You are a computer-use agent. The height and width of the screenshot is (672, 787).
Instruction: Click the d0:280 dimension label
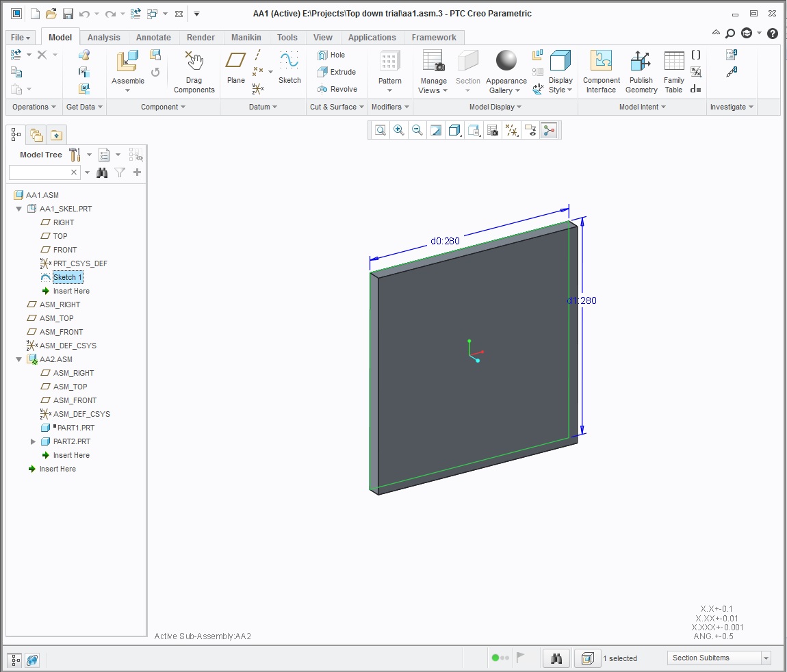[446, 241]
